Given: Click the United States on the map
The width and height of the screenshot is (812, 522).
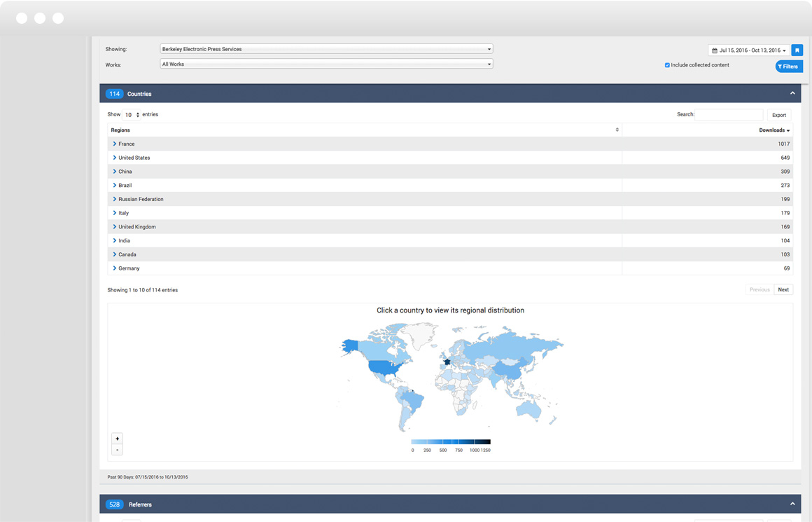Looking at the screenshot, I should (384, 368).
